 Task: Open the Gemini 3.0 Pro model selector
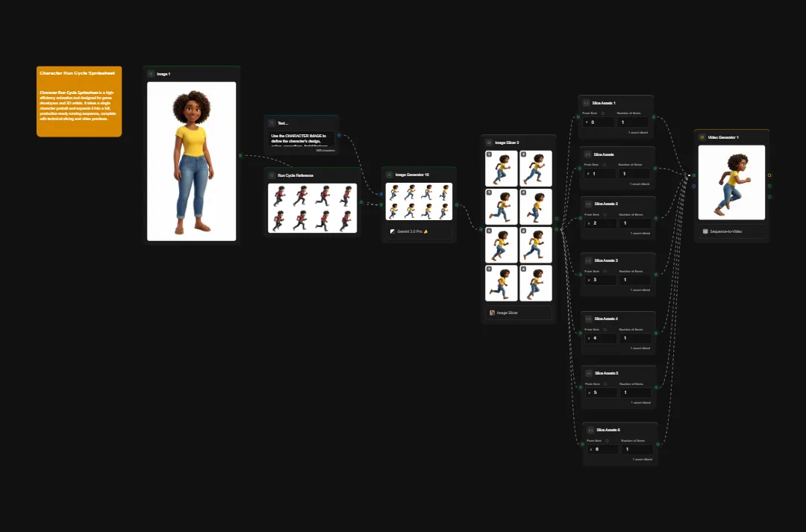pos(418,231)
